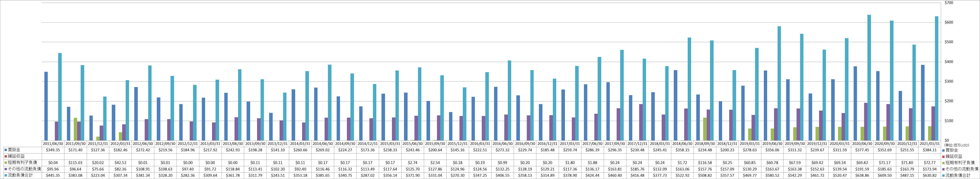Viewport: 980px width, 179px height.
Task: Select the $406.55 total cell
Action: pos(503,175)
